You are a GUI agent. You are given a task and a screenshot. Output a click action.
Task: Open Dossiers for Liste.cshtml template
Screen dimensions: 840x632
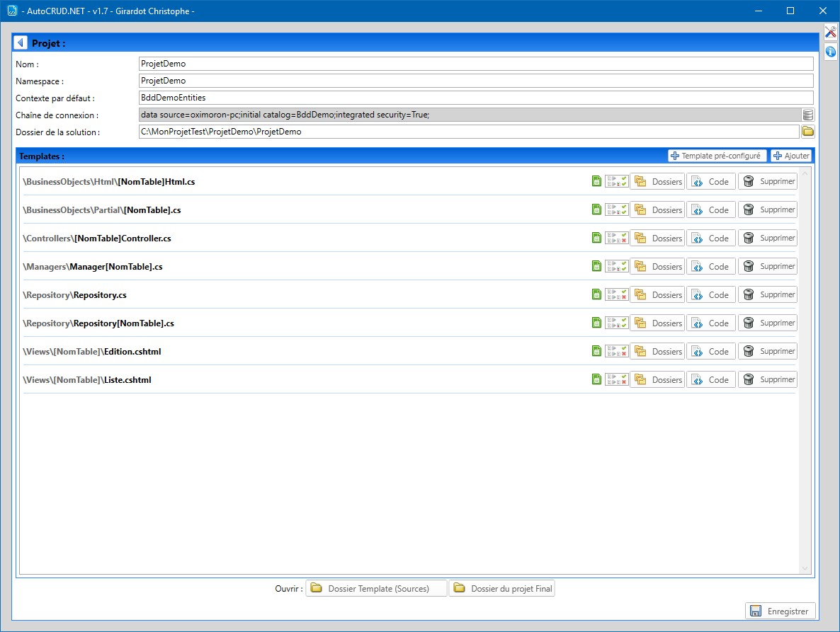pos(657,380)
